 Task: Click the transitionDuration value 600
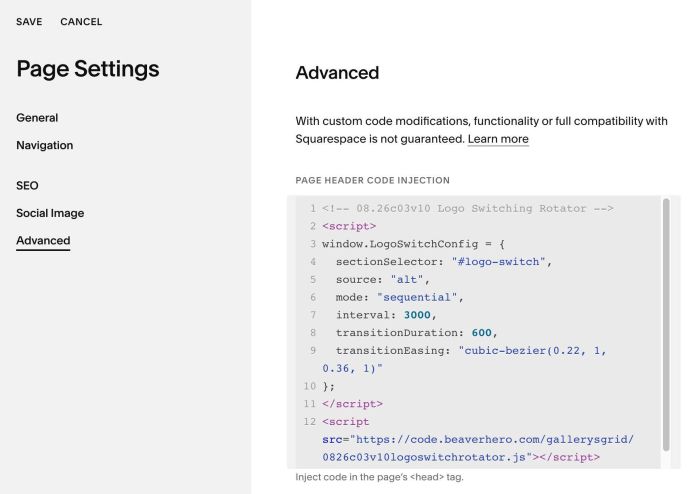tap(481, 333)
